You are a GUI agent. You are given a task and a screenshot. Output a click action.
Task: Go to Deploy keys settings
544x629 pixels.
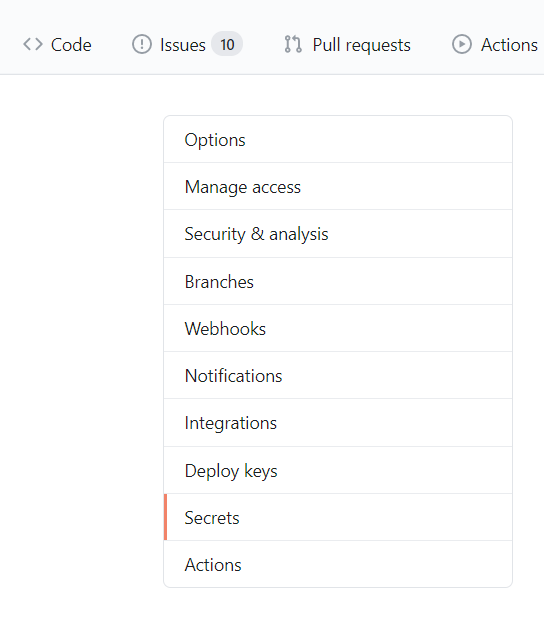click(x=338, y=471)
